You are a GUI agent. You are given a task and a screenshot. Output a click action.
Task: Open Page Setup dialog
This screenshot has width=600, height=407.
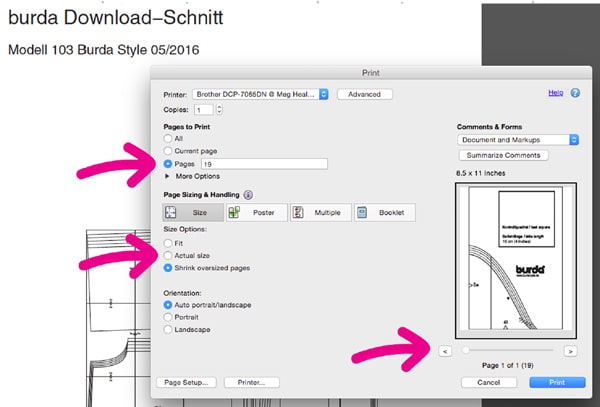(x=186, y=383)
